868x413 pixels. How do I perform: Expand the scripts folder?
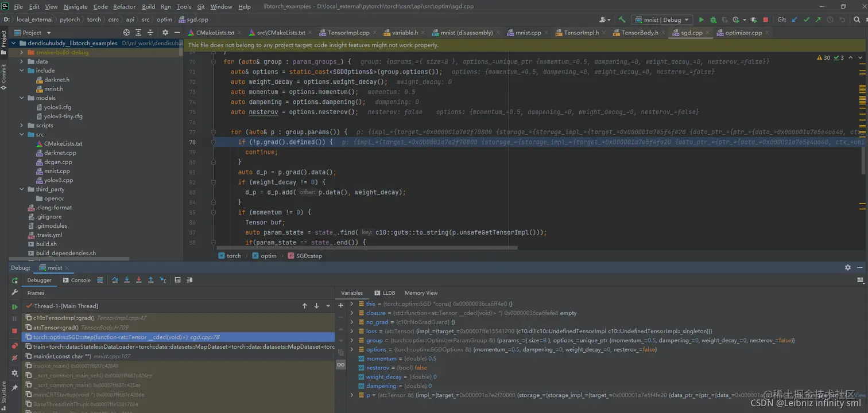coord(22,125)
